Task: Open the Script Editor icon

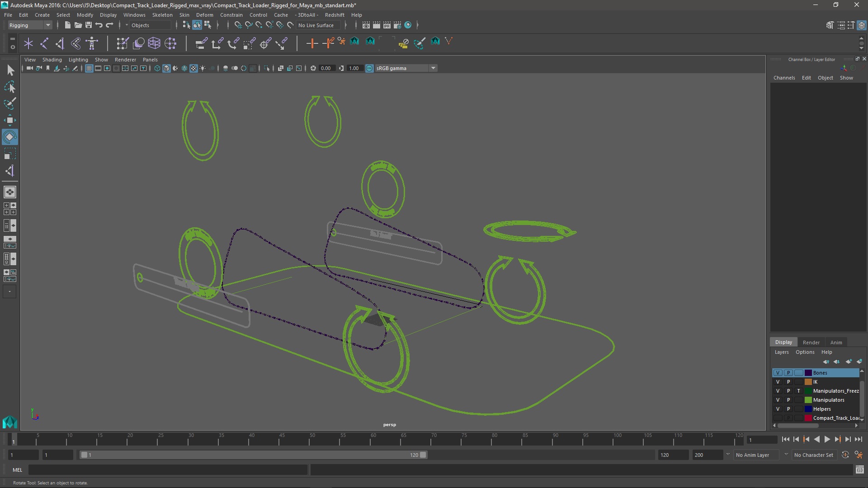Action: click(x=859, y=470)
